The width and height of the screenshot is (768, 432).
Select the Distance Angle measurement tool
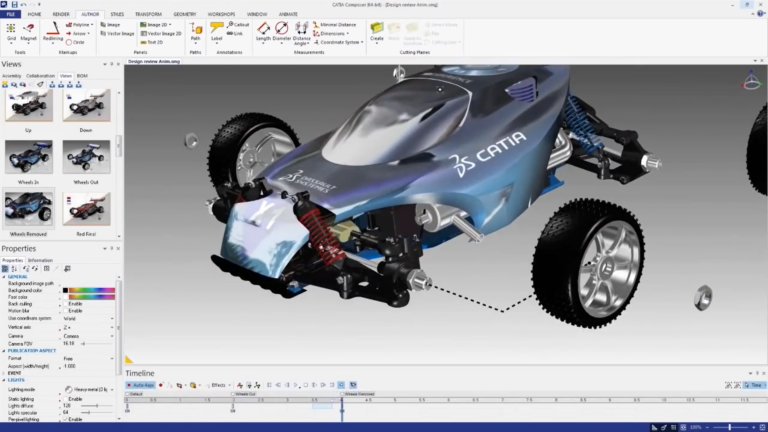(301, 33)
